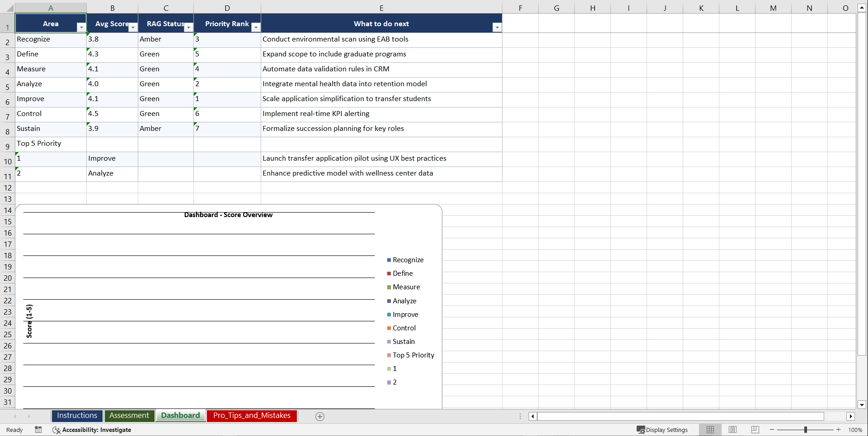This screenshot has height=436, width=868.
Task: Switch to the Assessment sheet tab
Action: tap(129, 416)
